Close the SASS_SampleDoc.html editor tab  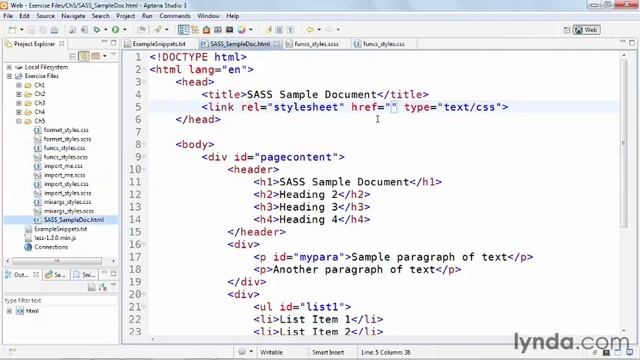click(x=277, y=44)
